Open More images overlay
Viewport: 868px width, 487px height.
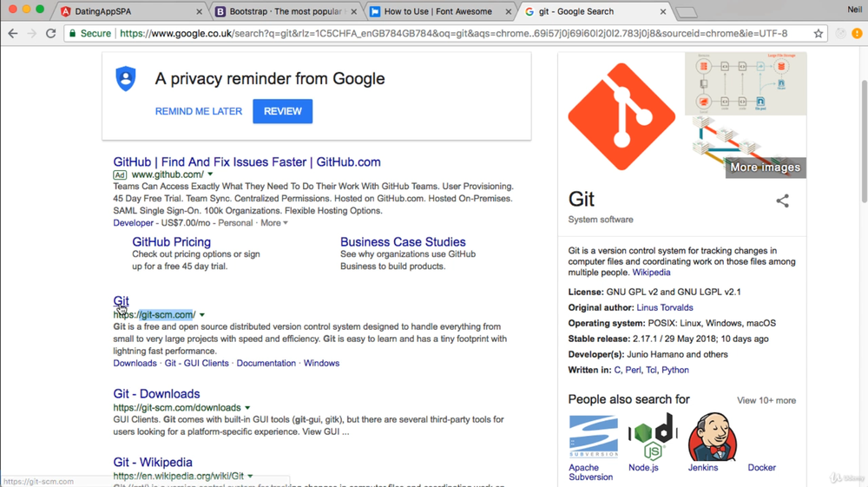[x=765, y=168]
